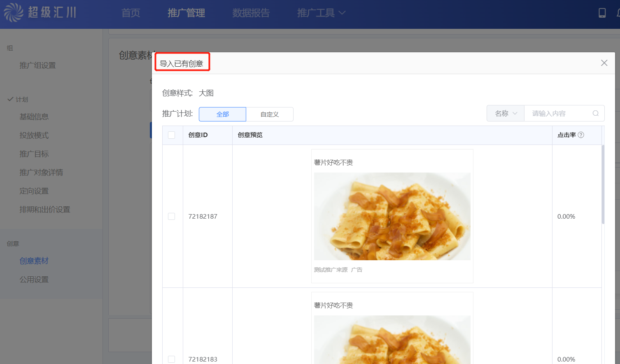This screenshot has height=364, width=620.
Task: Go to the 首页 tab
Action: click(131, 13)
